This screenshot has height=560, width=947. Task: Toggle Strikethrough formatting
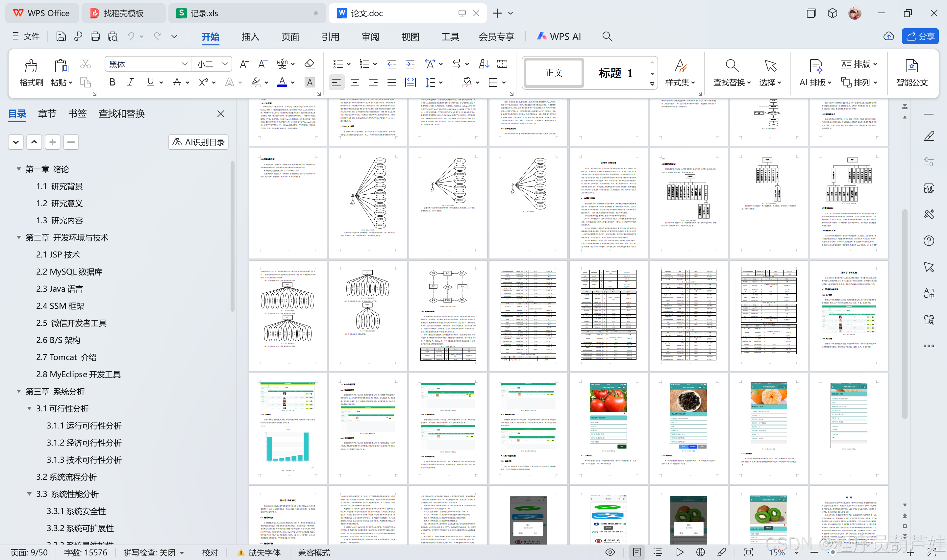[177, 82]
